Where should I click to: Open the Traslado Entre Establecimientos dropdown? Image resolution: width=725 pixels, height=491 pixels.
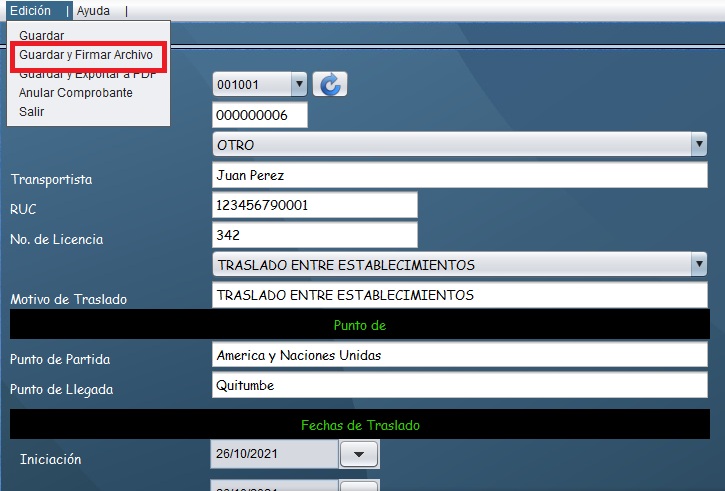[x=698, y=265]
